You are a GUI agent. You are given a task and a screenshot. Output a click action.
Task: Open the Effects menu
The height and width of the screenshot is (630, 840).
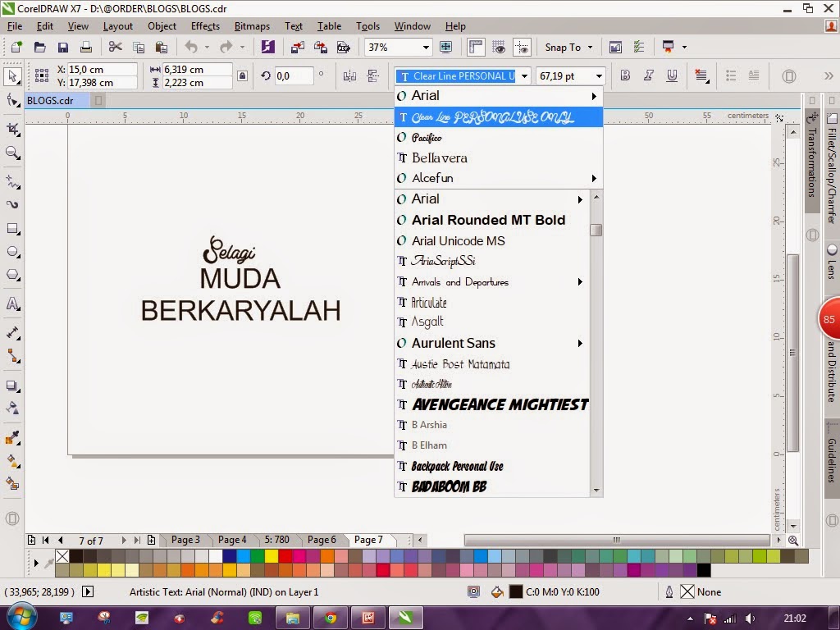[x=205, y=25]
